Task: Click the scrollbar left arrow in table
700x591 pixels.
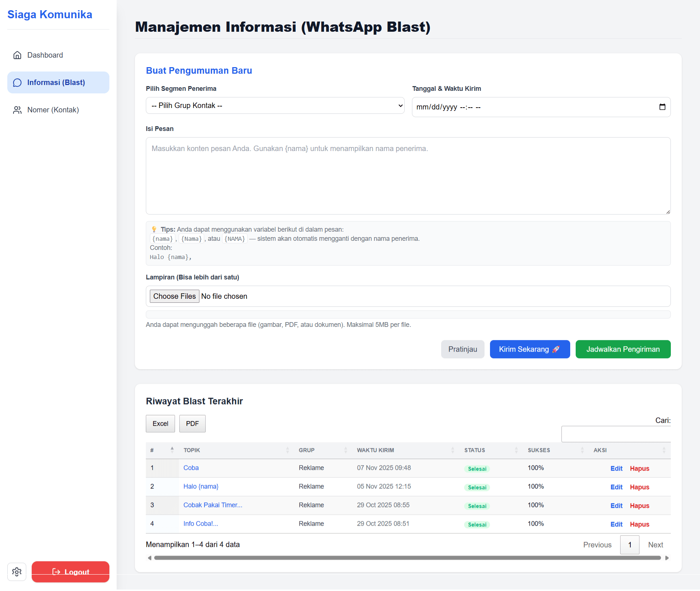Action: [149, 558]
